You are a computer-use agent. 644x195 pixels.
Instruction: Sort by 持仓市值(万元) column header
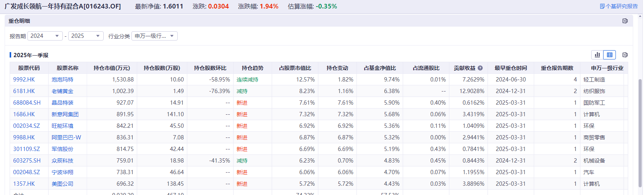point(112,68)
